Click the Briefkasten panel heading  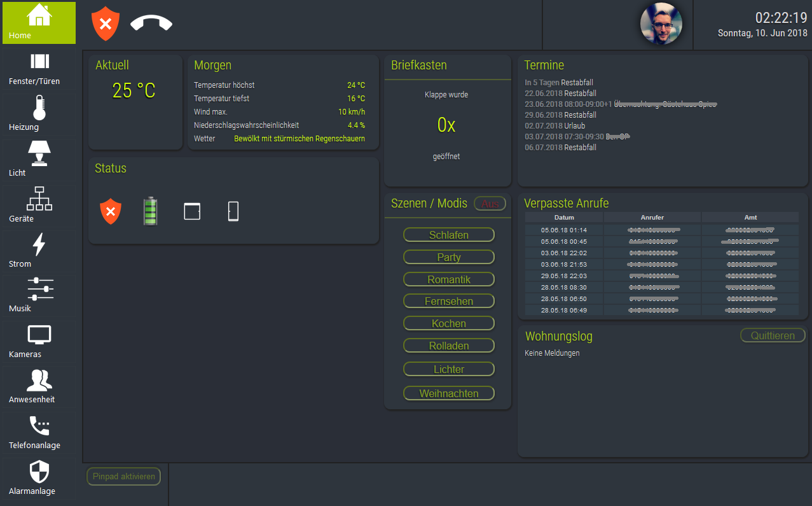[x=419, y=65]
